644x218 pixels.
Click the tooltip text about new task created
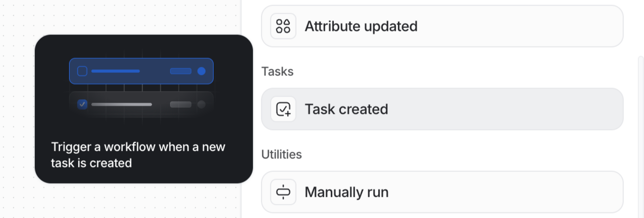click(x=138, y=155)
